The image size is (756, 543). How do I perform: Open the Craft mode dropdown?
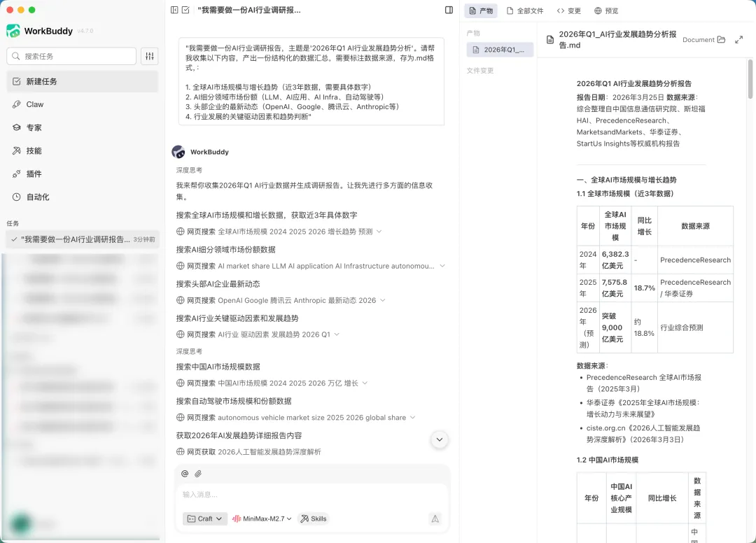tap(205, 519)
